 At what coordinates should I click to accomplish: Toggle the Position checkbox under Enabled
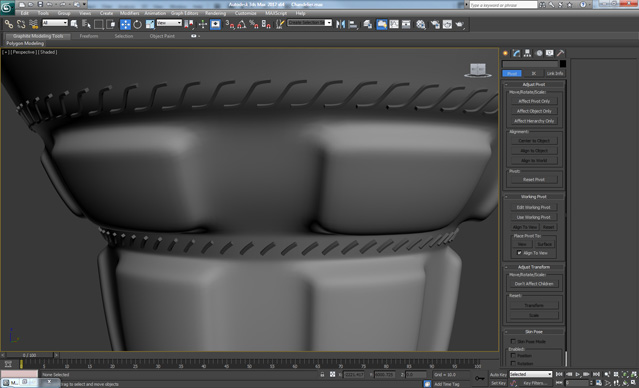pos(513,355)
